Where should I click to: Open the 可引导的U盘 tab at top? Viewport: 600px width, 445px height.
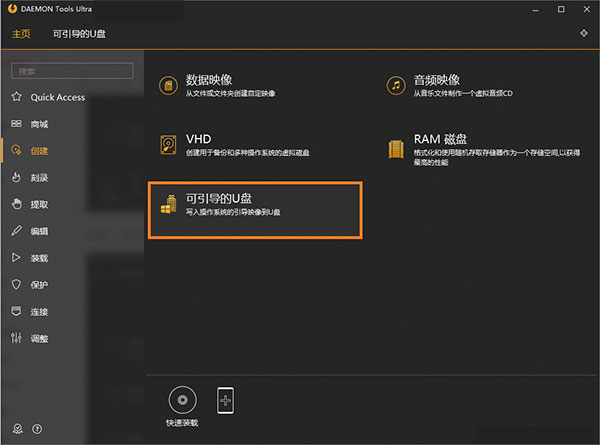[x=79, y=34]
